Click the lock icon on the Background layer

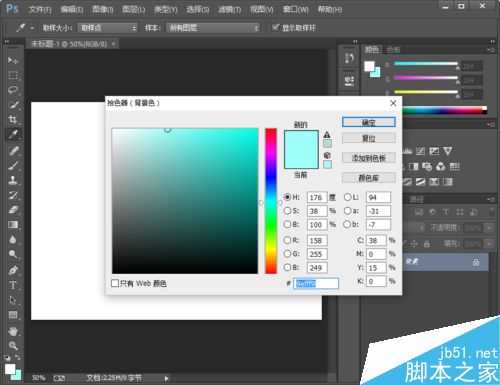(x=476, y=262)
